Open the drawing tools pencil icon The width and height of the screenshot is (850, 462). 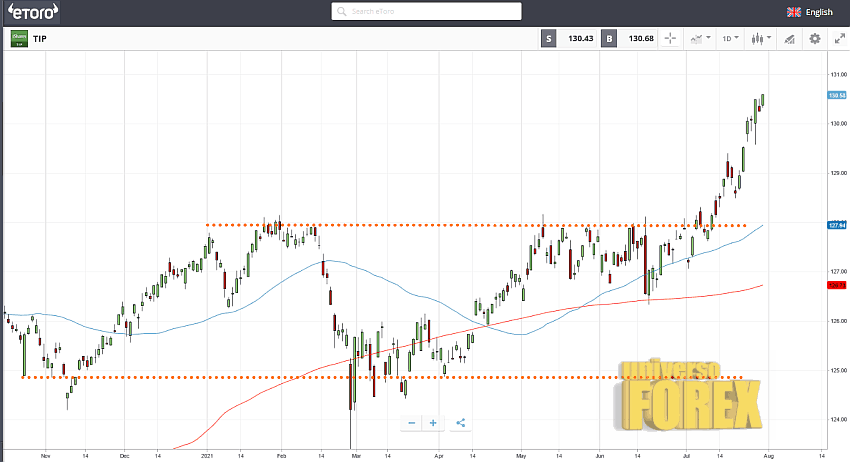tap(789, 39)
